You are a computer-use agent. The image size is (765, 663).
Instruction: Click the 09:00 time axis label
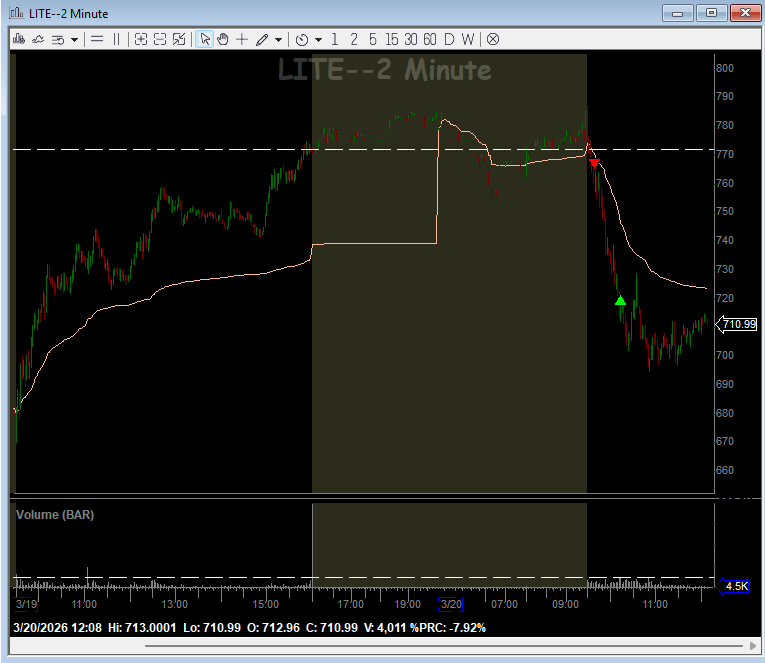click(565, 604)
